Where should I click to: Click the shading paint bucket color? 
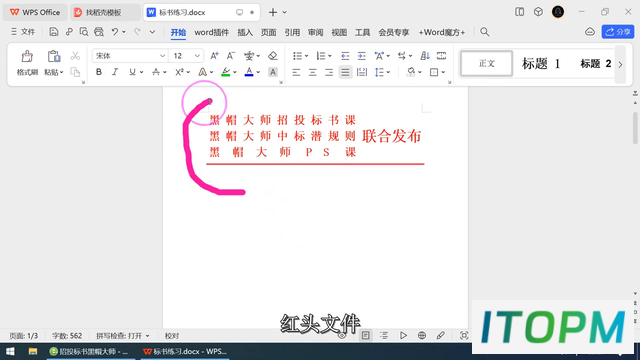point(411,72)
